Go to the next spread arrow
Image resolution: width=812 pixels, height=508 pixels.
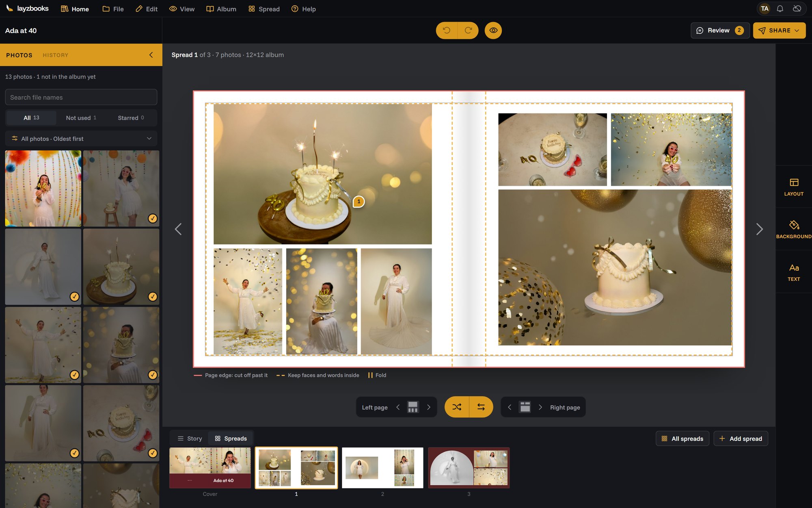[759, 229]
